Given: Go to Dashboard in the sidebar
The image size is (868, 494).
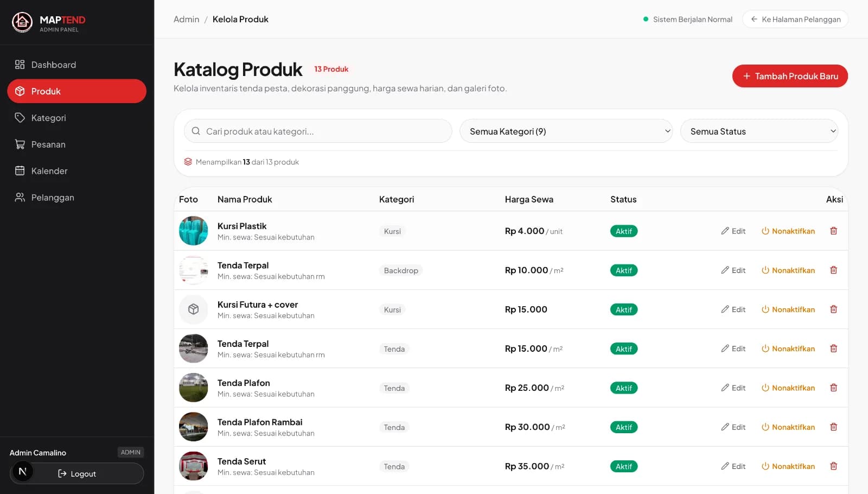Looking at the screenshot, I should 76,65.
